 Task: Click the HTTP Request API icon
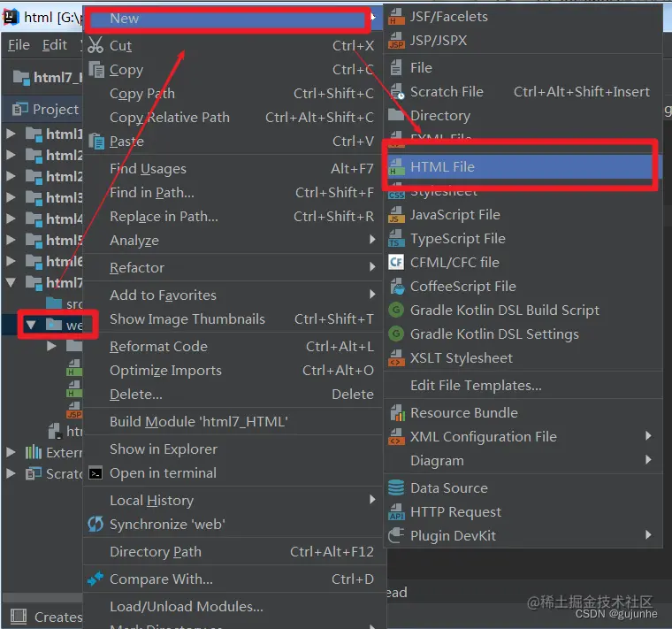point(396,512)
